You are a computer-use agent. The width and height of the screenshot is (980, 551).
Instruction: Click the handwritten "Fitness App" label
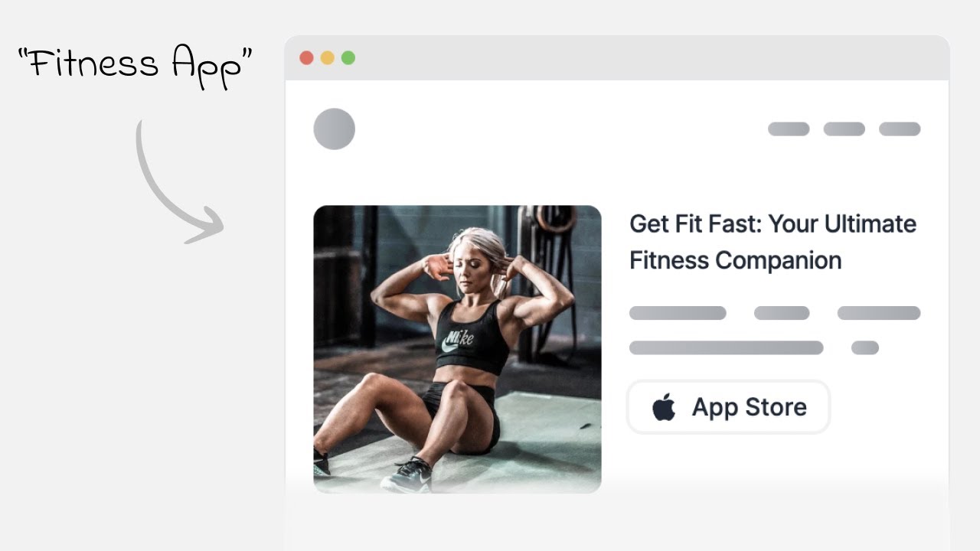(135, 64)
